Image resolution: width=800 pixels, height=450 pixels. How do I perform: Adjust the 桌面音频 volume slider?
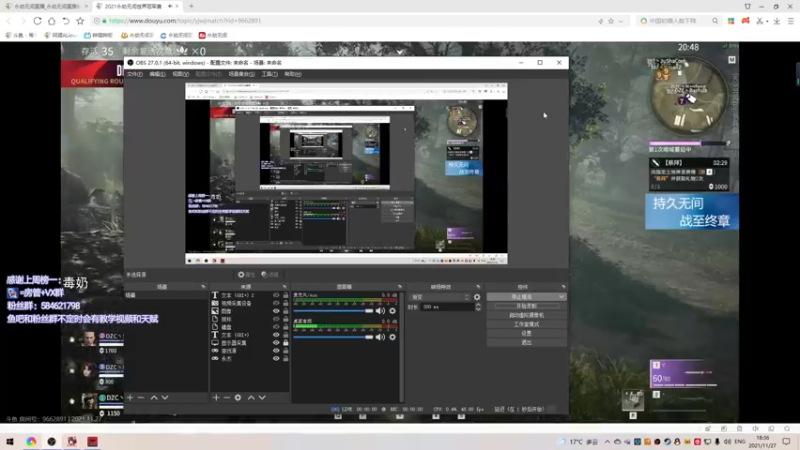pos(334,337)
